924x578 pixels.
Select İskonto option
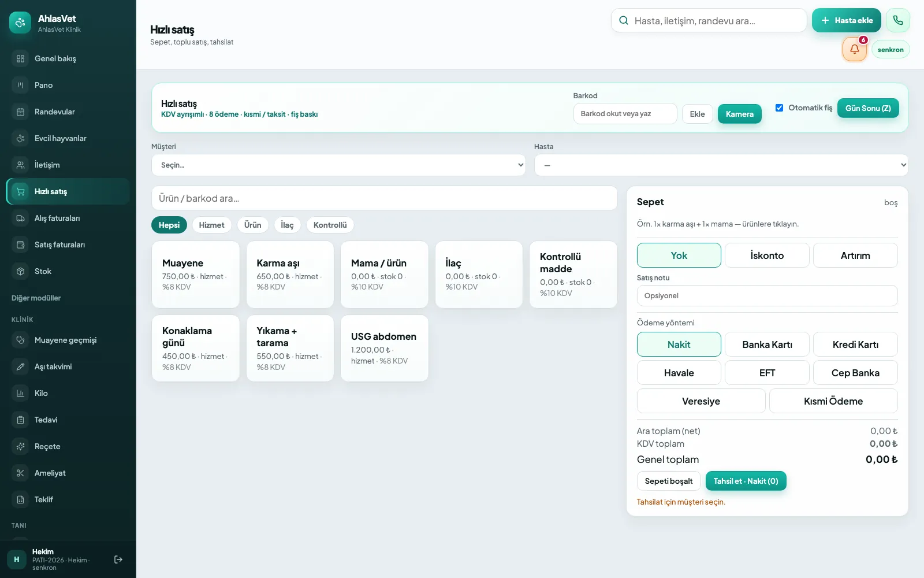(x=767, y=255)
